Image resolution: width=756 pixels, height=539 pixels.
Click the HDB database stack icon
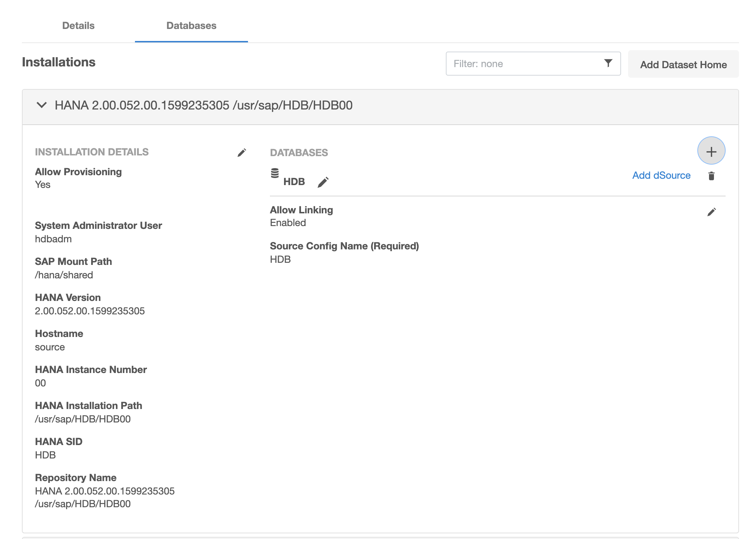[x=275, y=173]
